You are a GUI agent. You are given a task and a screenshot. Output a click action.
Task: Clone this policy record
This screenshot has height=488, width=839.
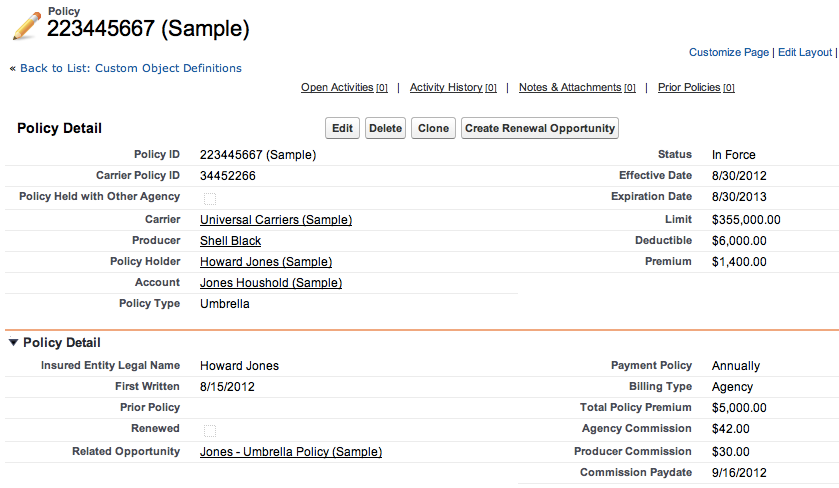pyautogui.click(x=433, y=128)
